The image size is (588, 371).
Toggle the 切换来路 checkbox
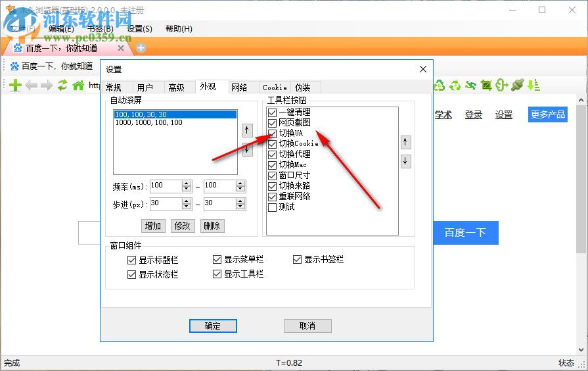click(x=273, y=186)
